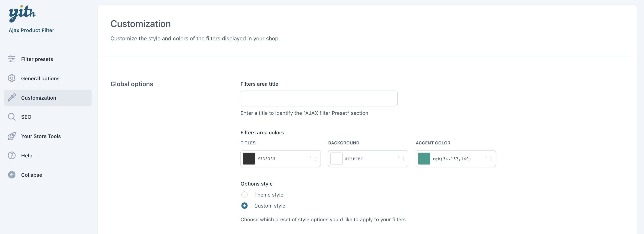Focus the Filters area title field
644x234 pixels.
319,98
